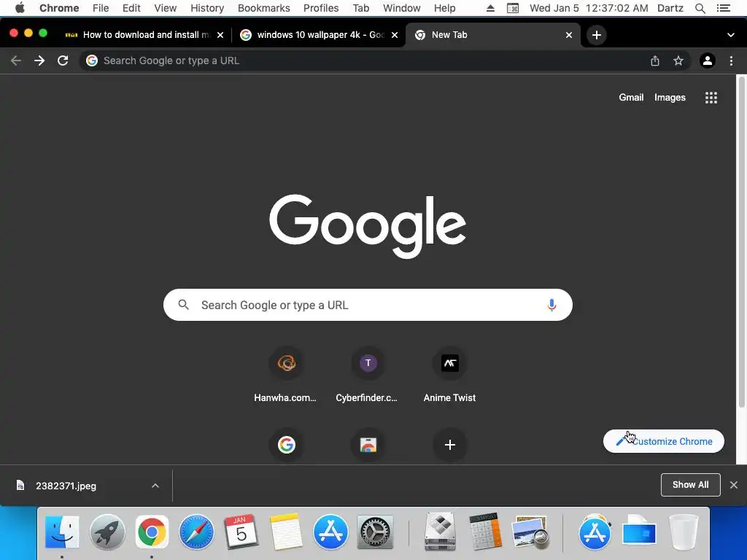The image size is (747, 560).
Task: Open the Chrome Web Store shortcut tile
Action: [x=368, y=445]
